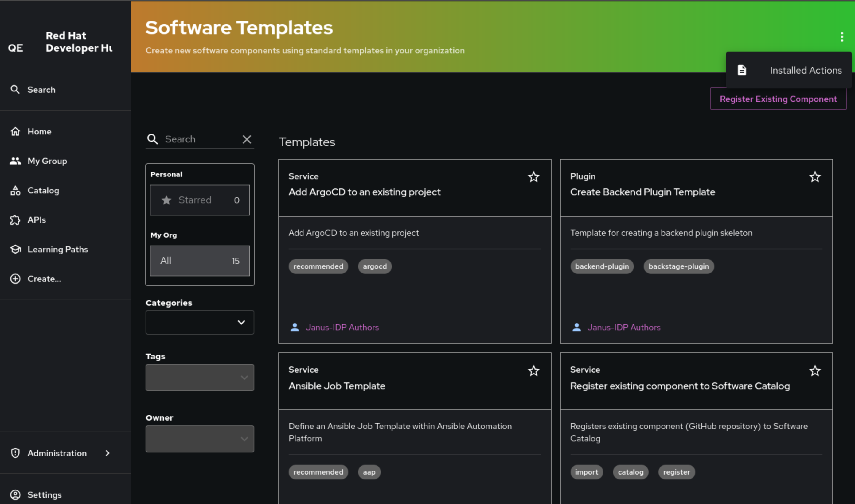Click the Create plus icon
The width and height of the screenshot is (855, 504).
pos(15,279)
